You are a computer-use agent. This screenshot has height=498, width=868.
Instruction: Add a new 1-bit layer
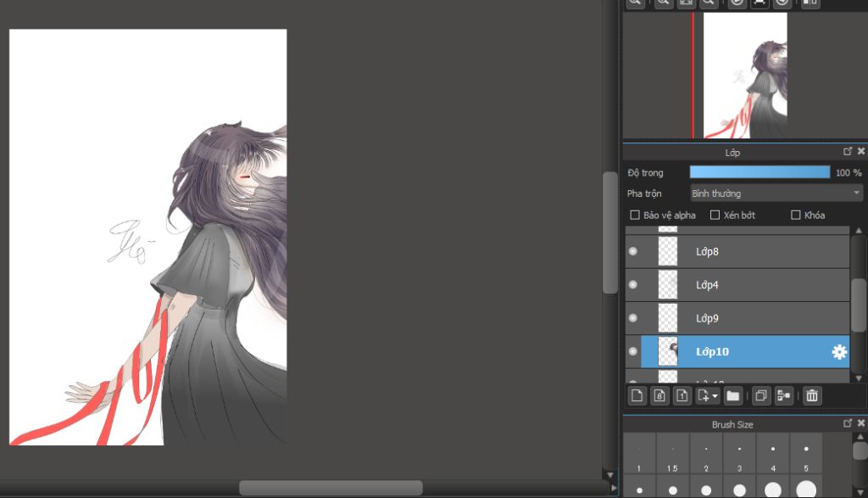pyautogui.click(x=682, y=395)
